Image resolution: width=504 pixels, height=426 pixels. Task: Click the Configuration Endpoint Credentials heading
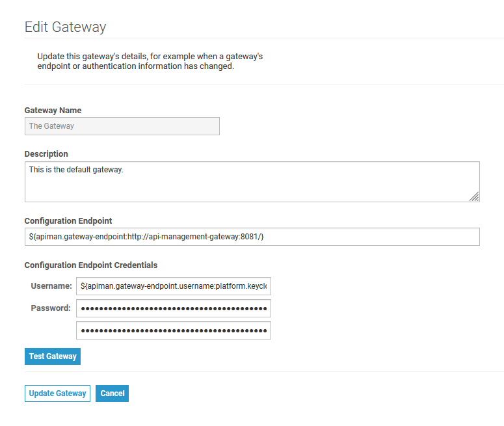(90, 265)
